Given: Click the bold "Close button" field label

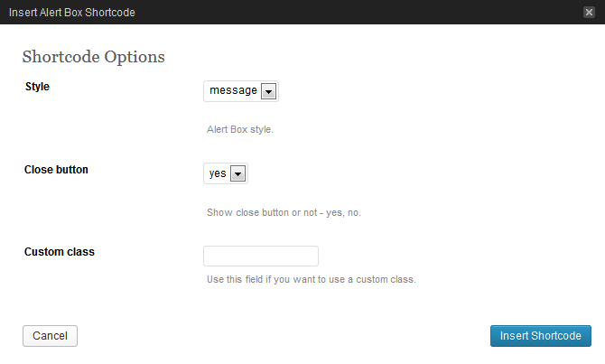Looking at the screenshot, I should pos(56,169).
